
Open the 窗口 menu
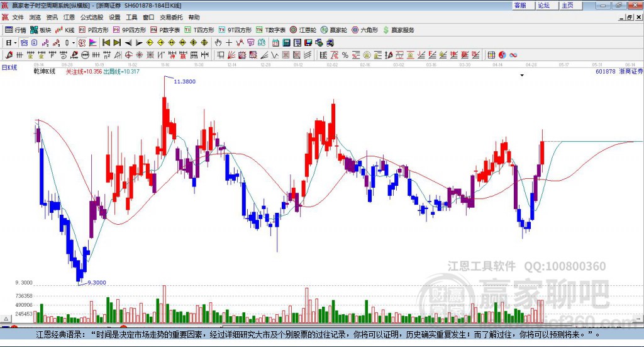pyautogui.click(x=148, y=17)
